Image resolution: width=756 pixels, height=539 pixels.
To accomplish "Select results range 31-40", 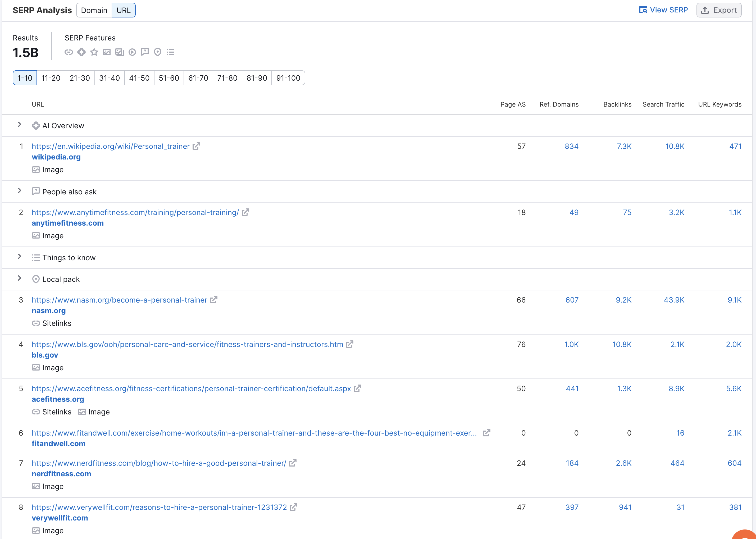I will coord(110,78).
